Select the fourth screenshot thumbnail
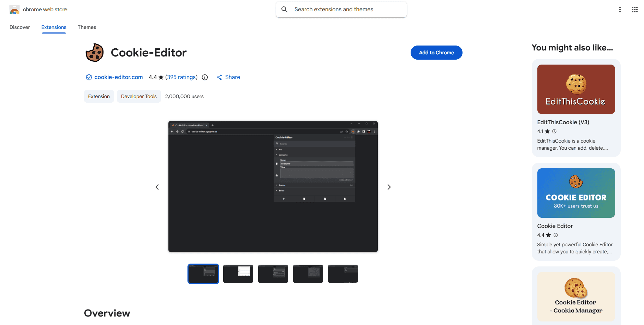 [x=308, y=274]
